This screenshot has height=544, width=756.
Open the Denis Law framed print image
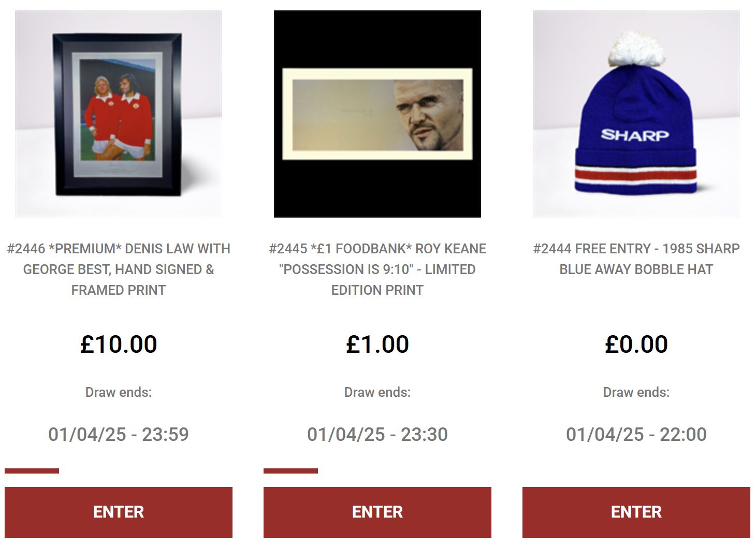click(119, 113)
